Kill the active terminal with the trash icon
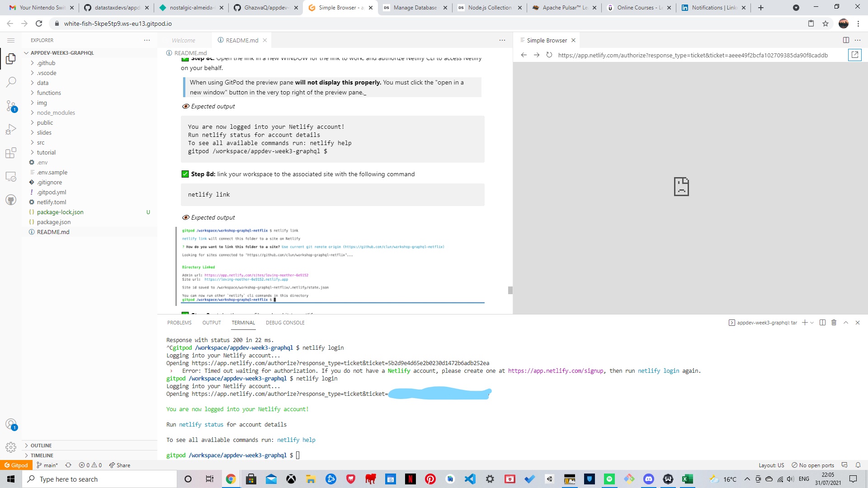868x488 pixels. pos(834,322)
